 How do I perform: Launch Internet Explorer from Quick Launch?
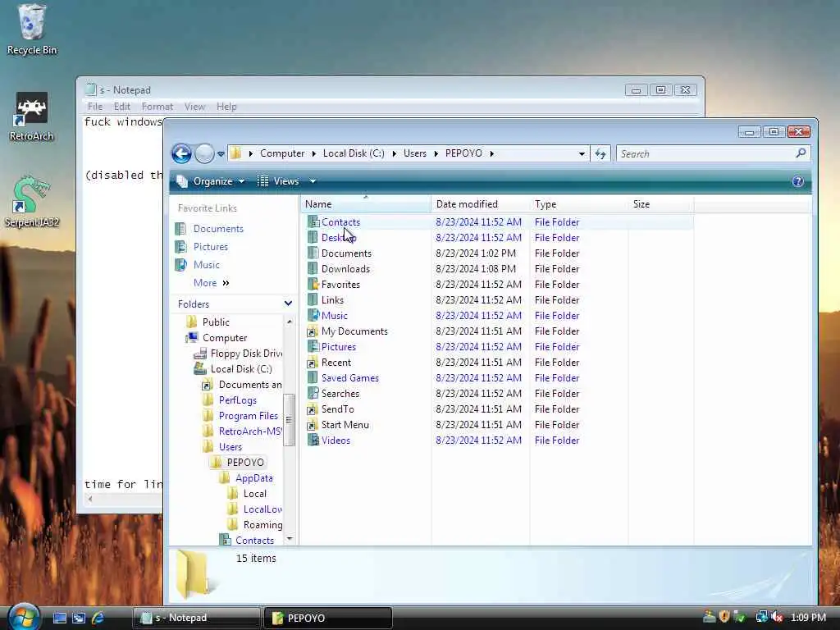tap(98, 618)
